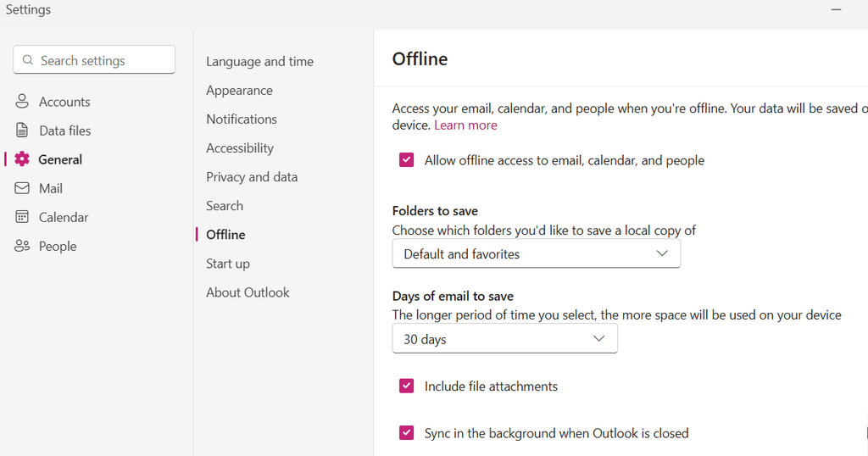This screenshot has height=456, width=868.
Task: Open Privacy and data settings
Action: click(x=252, y=176)
